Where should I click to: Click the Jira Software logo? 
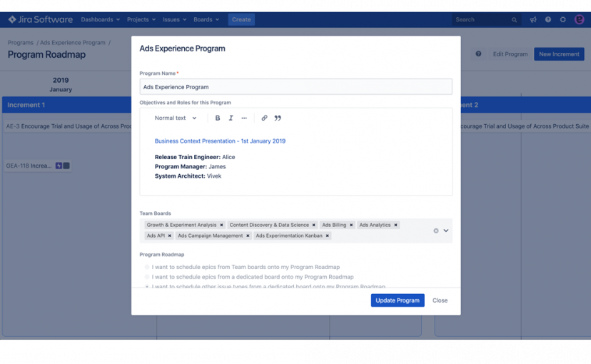tap(41, 19)
